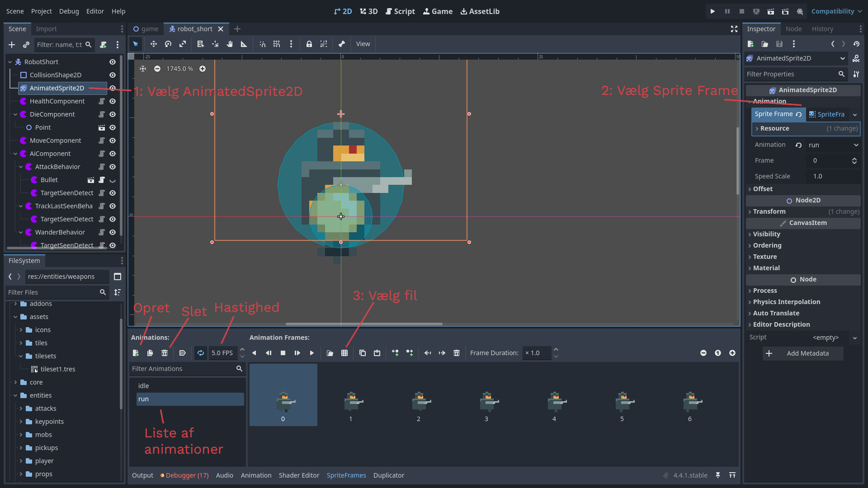Click Add Metadata button
Screen dimensions: 868x488
coord(803,353)
